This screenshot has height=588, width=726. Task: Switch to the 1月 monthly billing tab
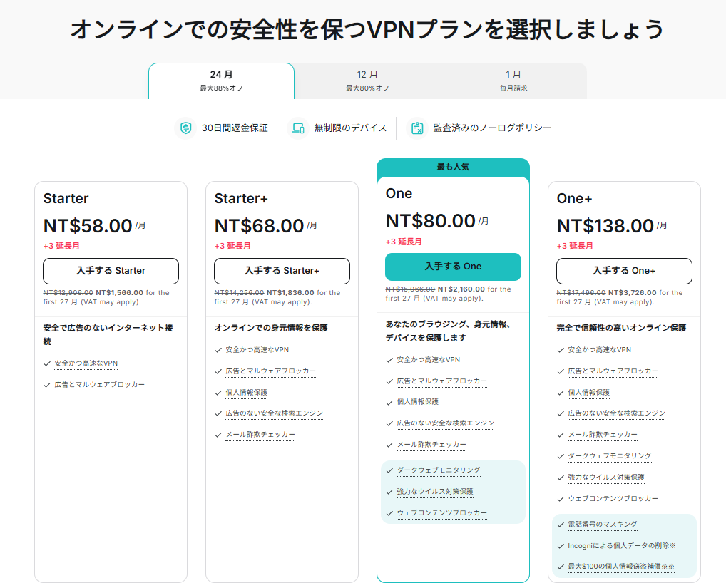513,81
